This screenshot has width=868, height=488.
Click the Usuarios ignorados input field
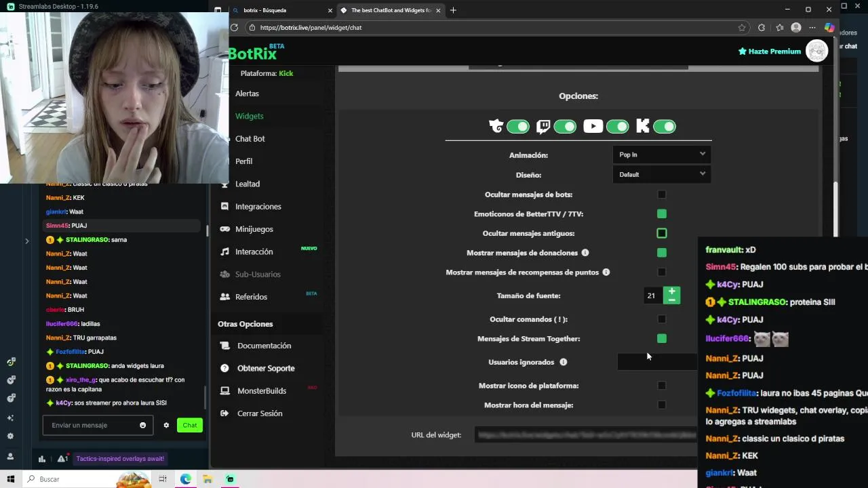tap(656, 362)
